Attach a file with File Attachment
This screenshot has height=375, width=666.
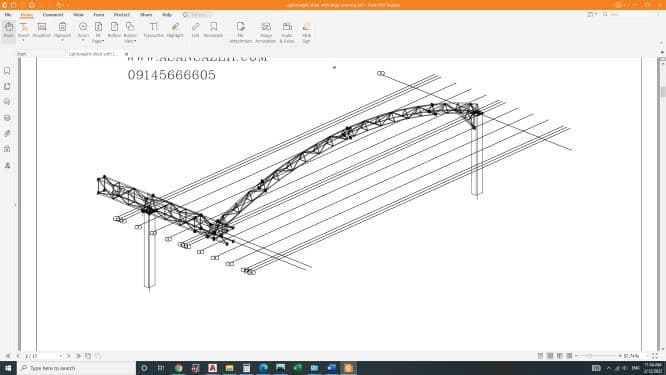[241, 32]
